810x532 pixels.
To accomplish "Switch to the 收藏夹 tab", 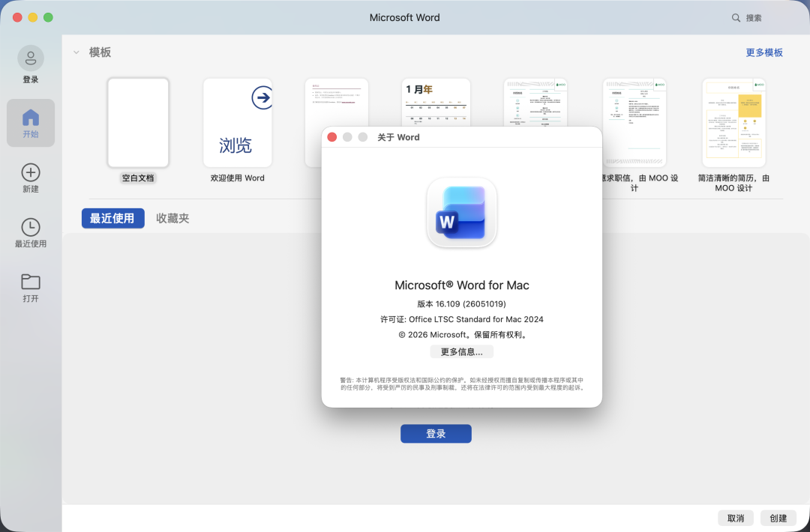I will pyautogui.click(x=172, y=218).
